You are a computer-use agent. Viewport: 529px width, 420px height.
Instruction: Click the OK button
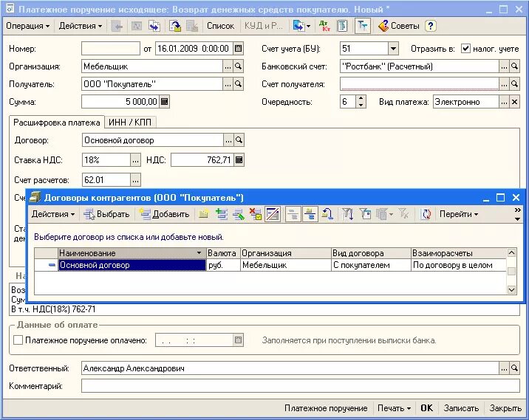[x=427, y=408]
